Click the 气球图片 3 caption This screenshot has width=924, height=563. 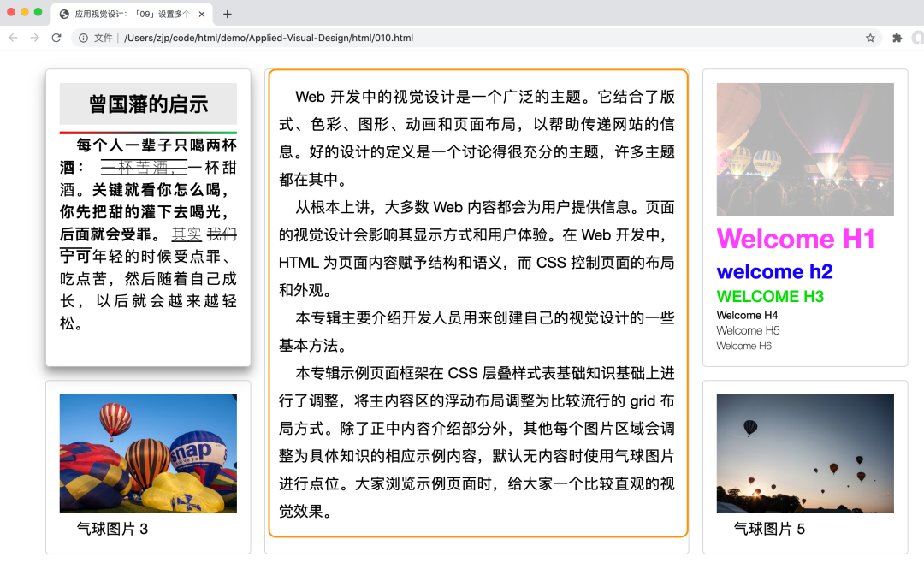[x=112, y=529]
